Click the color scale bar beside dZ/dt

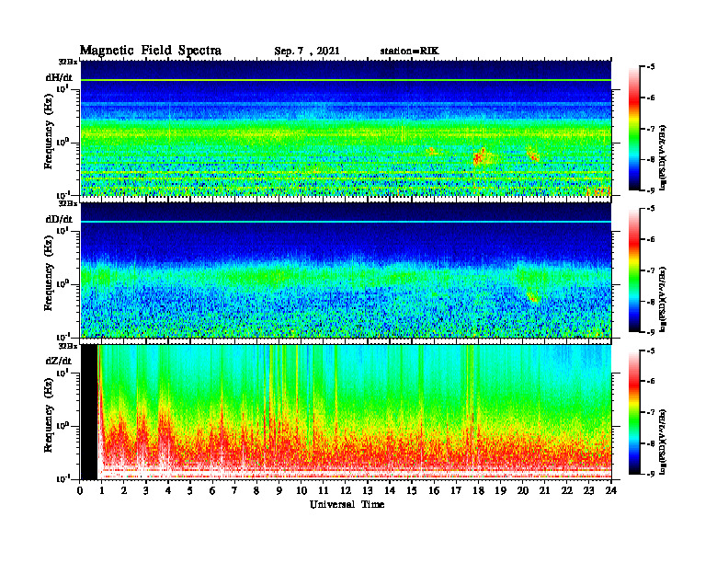[x=634, y=411]
